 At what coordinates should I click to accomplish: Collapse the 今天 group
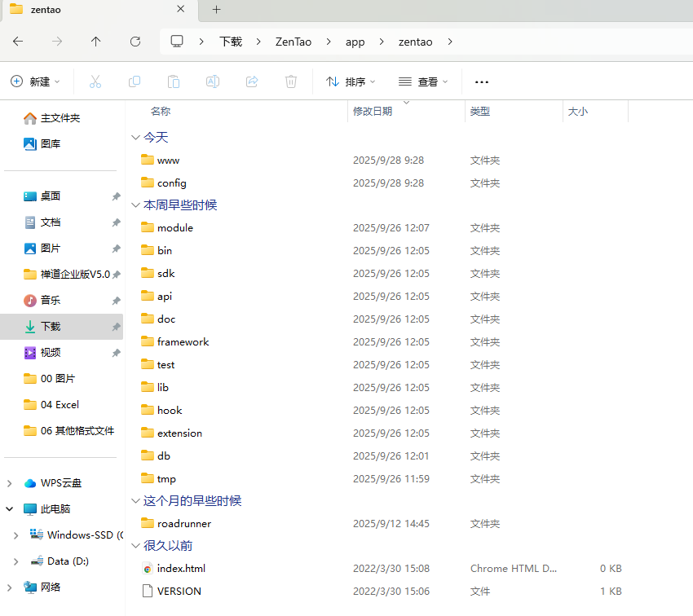[135, 138]
